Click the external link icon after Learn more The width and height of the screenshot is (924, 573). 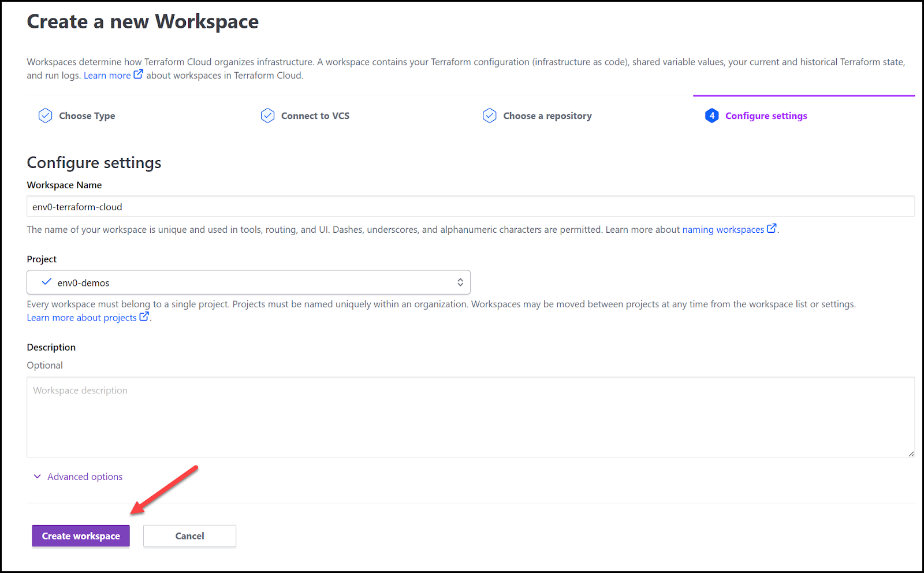[138, 74]
